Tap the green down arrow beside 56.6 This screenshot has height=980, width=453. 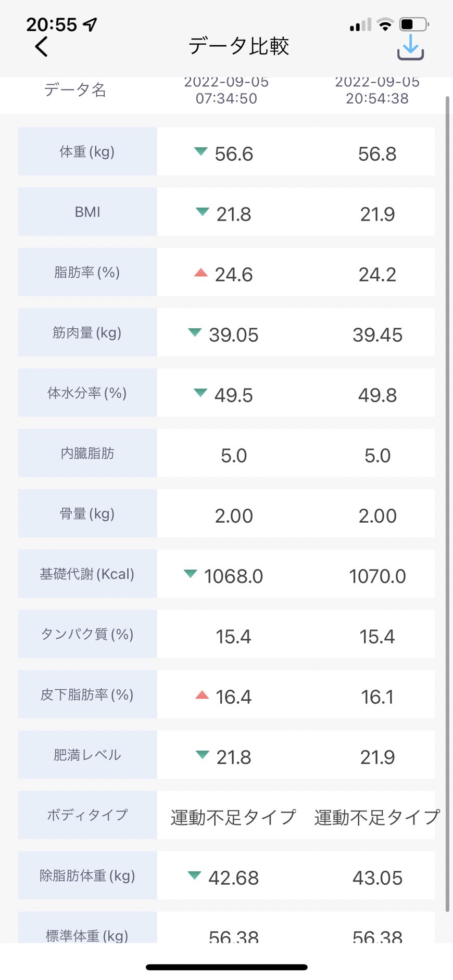pos(200,151)
